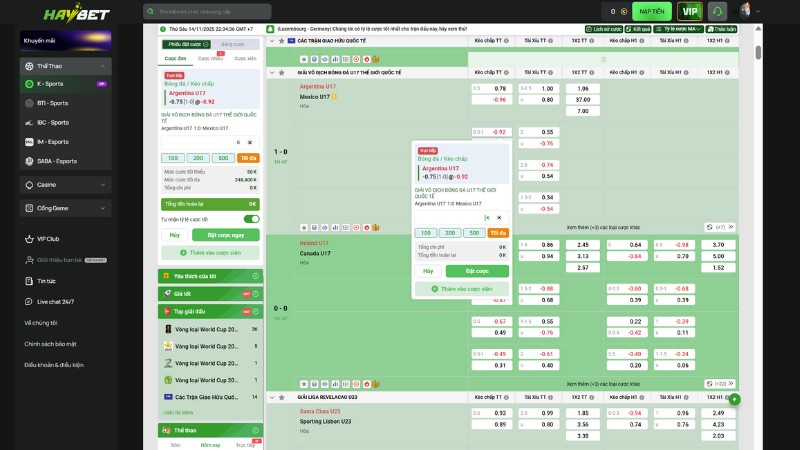Image resolution: width=800 pixels, height=450 pixels.
Task: Open the user avatar dropdown arrow
Action: [758, 11]
